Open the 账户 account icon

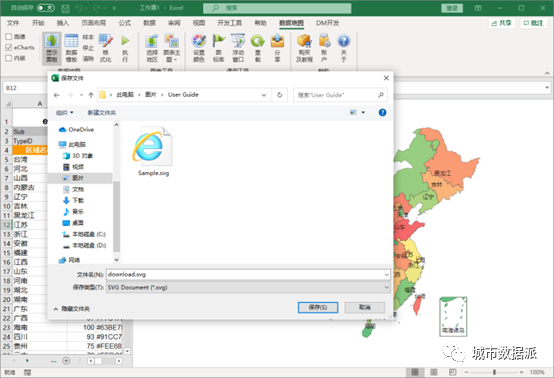[324, 48]
